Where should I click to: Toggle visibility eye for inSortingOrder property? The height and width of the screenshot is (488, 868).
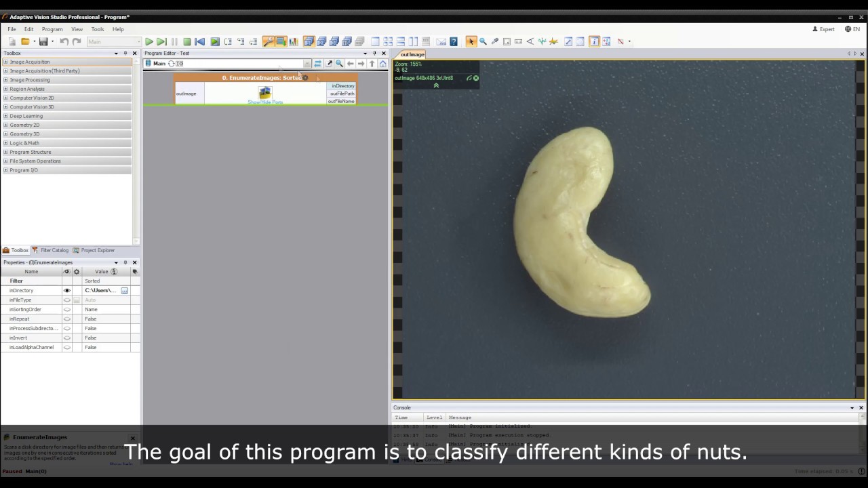[66, 309]
